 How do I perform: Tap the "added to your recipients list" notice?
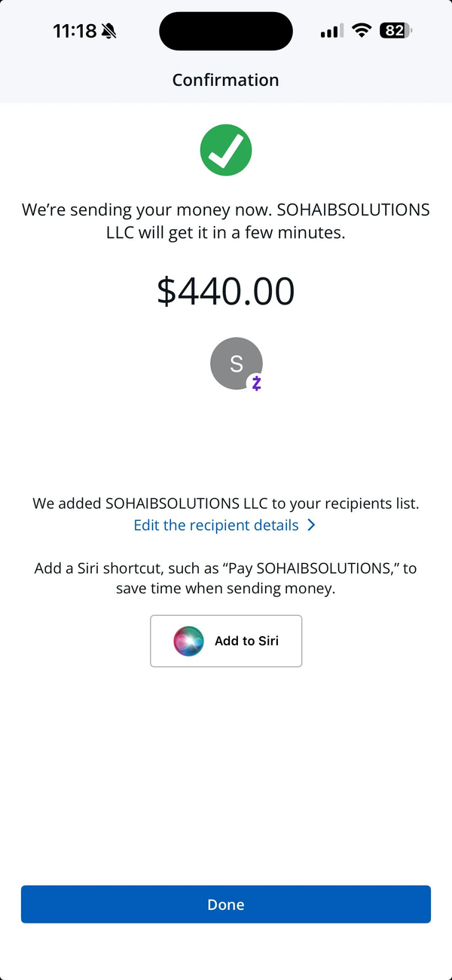click(226, 503)
